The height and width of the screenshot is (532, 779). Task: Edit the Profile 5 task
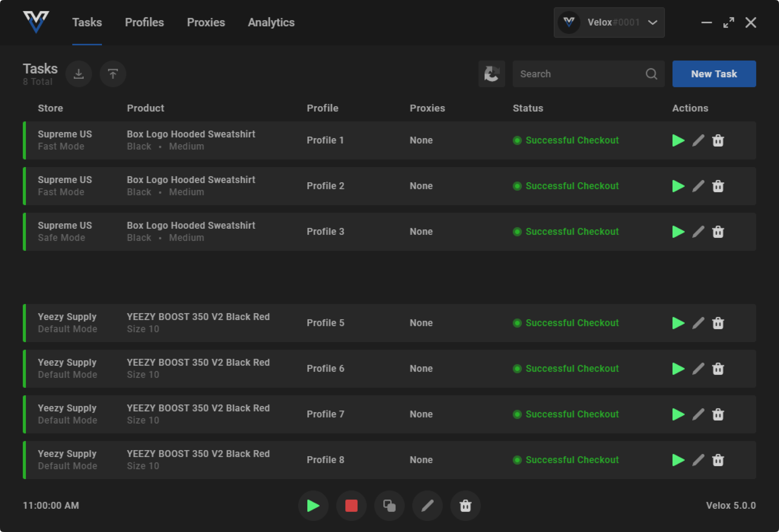(698, 323)
